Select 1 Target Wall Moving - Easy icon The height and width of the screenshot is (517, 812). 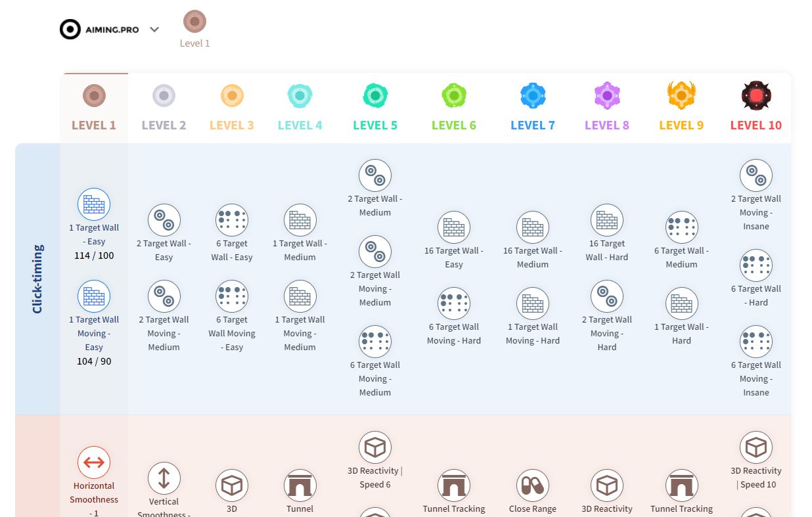(x=94, y=296)
